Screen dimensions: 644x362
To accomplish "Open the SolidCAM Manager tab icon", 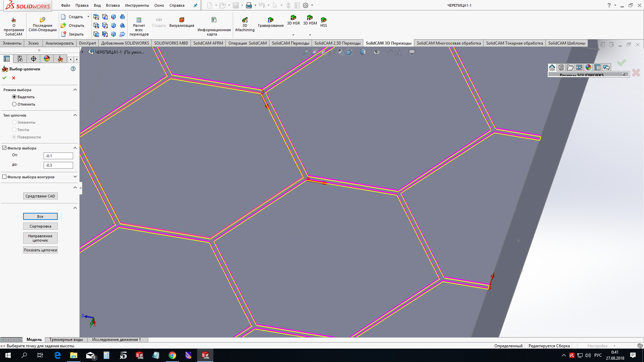I will click(60, 59).
